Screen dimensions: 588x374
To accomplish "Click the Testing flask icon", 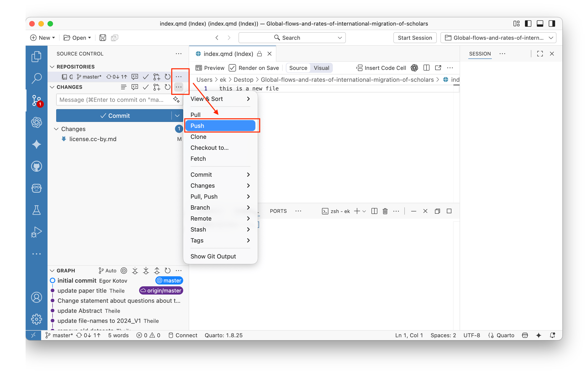I will coord(37,210).
